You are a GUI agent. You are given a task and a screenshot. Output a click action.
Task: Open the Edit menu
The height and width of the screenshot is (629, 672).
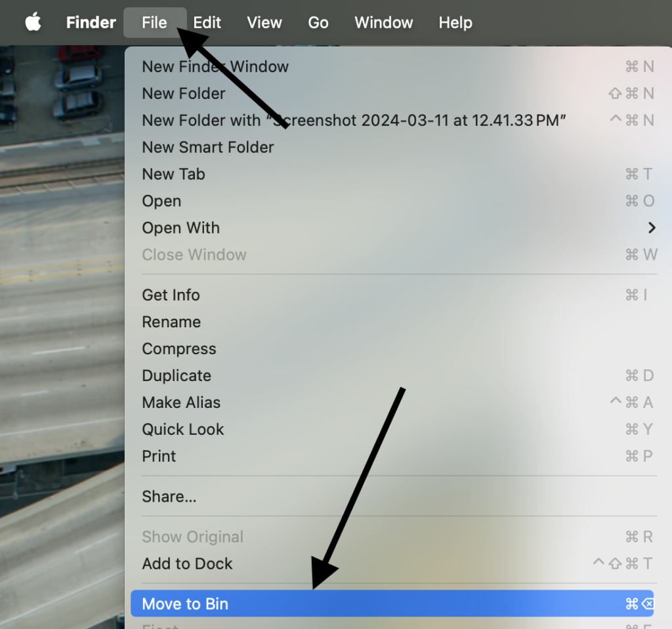tap(207, 22)
